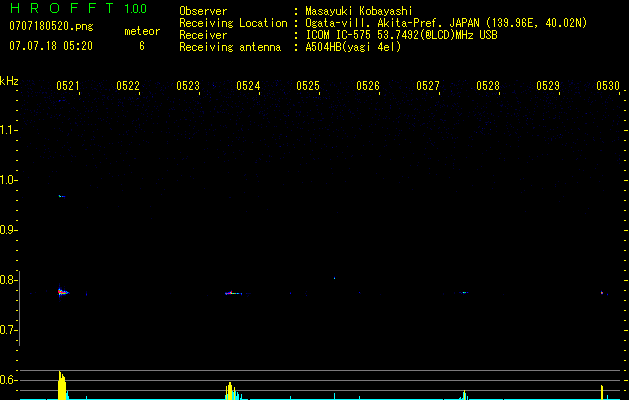Click the 0526 time axis marker
Screen dimensions: 629x400
368,85
